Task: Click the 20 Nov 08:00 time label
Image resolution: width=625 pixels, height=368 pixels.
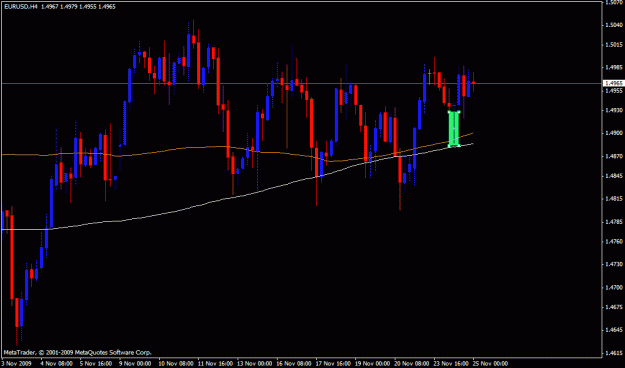Action: (412, 364)
